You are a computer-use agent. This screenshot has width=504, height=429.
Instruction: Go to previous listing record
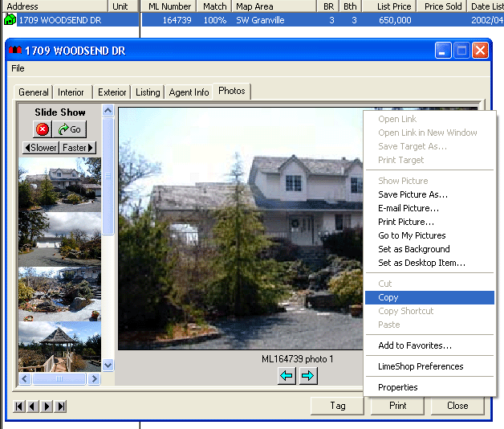[32, 407]
